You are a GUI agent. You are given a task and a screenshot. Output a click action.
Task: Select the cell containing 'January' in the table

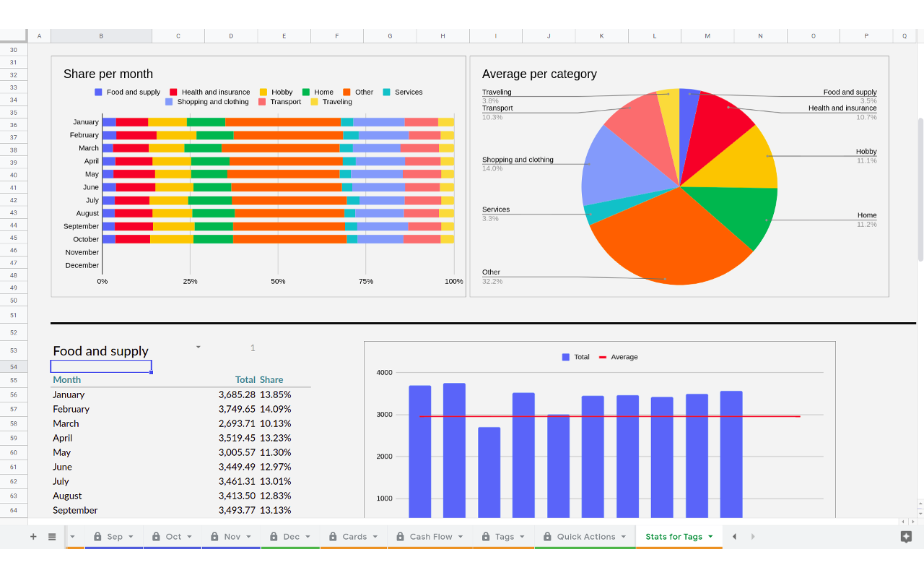pos(69,394)
